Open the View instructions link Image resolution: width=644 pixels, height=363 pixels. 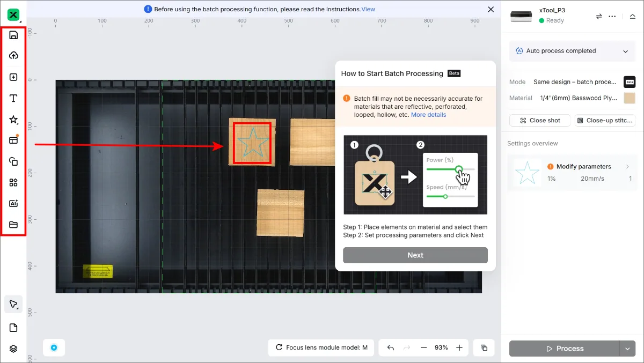pyautogui.click(x=368, y=9)
